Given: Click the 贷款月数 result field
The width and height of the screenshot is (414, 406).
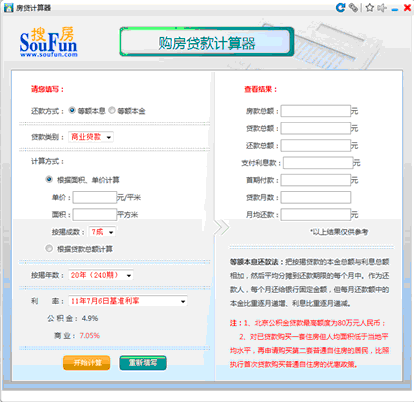Looking at the screenshot, I should 316,197.
